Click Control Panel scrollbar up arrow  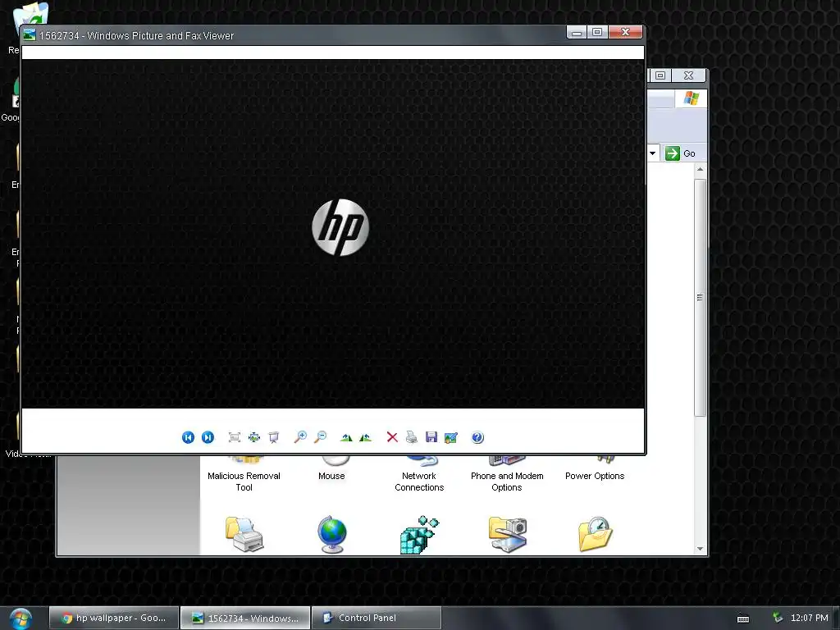tap(700, 169)
